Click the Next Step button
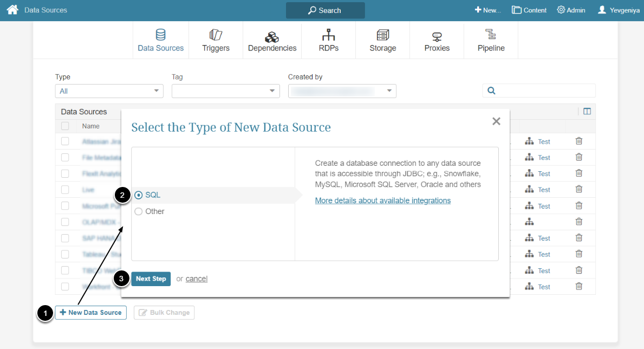The width and height of the screenshot is (644, 349). point(151,279)
